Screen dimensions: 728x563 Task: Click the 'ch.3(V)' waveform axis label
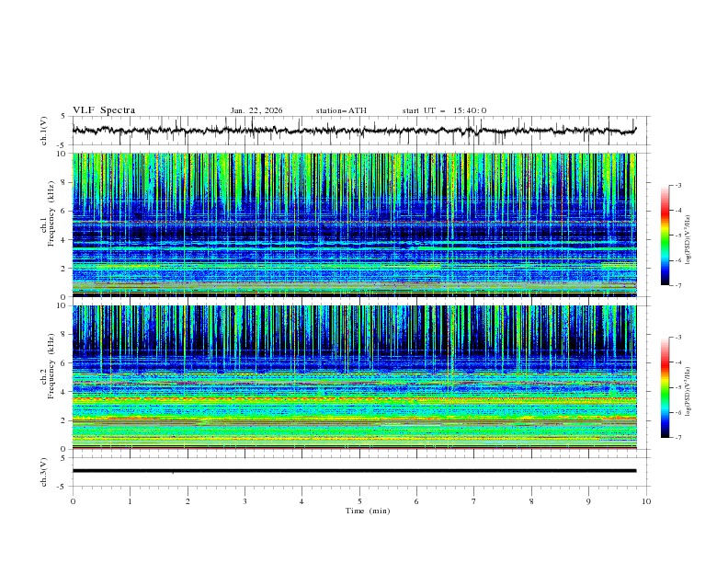(44, 472)
